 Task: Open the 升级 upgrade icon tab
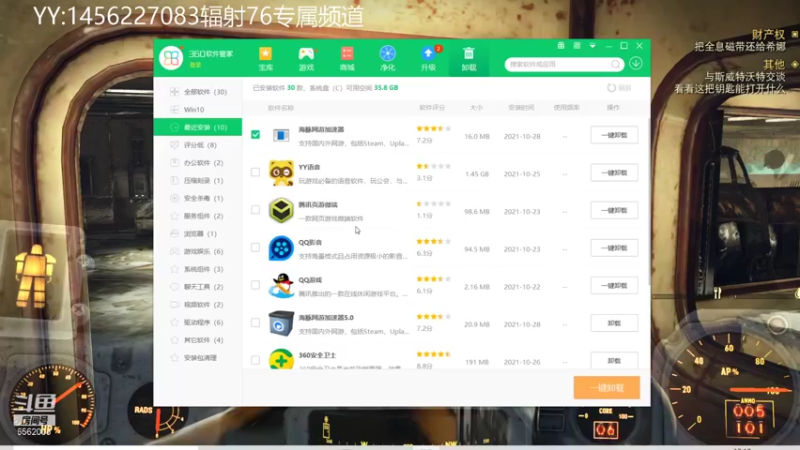(x=428, y=59)
